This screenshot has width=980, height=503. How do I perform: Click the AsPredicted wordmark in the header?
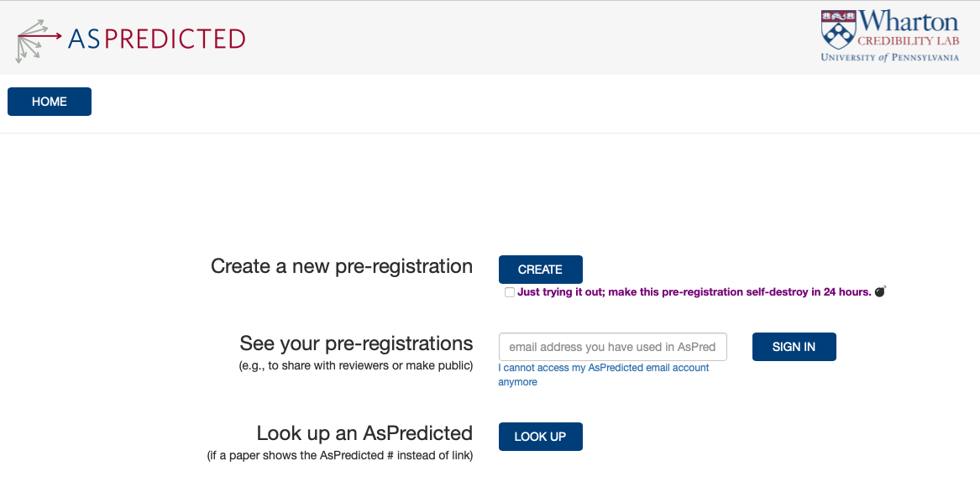click(x=156, y=39)
